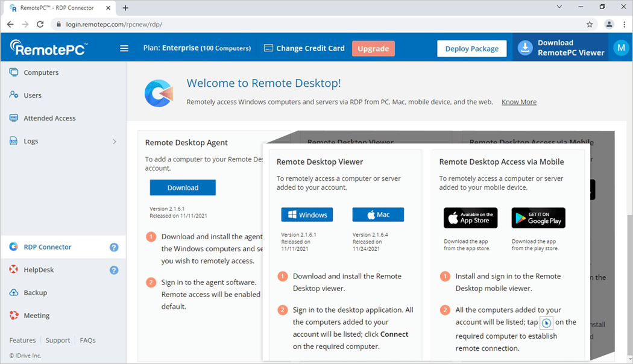Open the browser tab search dropdown
Viewport: 633px width, 364px height.
[559, 7]
